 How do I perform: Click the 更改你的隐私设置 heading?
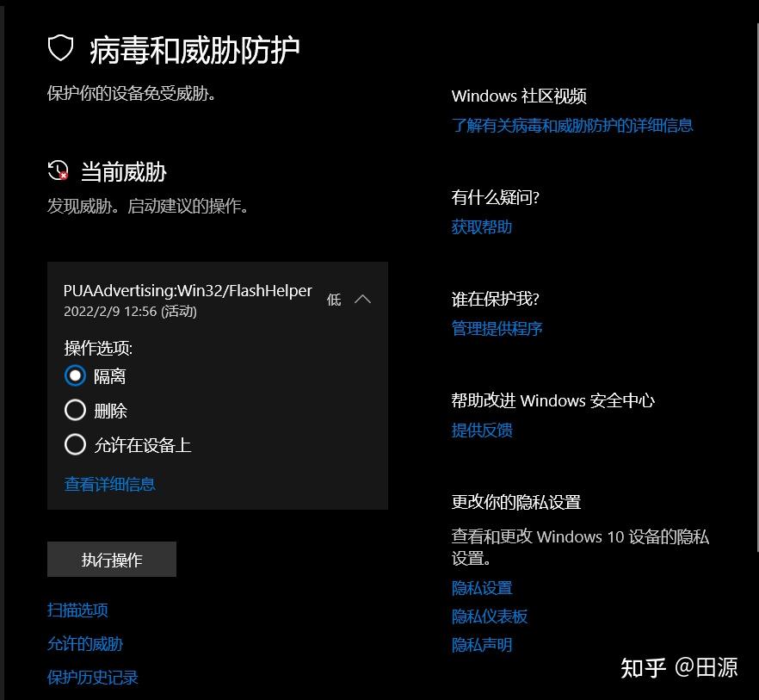pos(516,502)
